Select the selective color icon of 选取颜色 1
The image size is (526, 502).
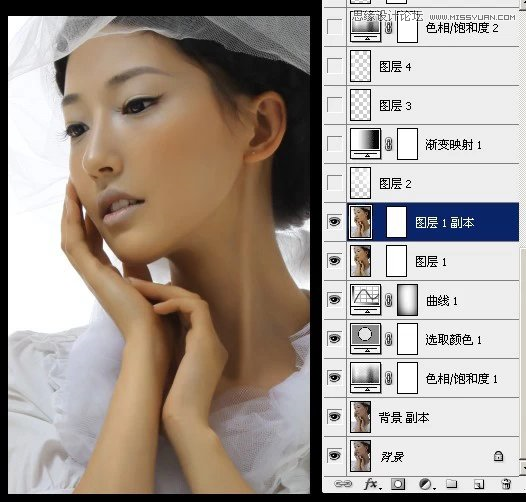tap(365, 339)
